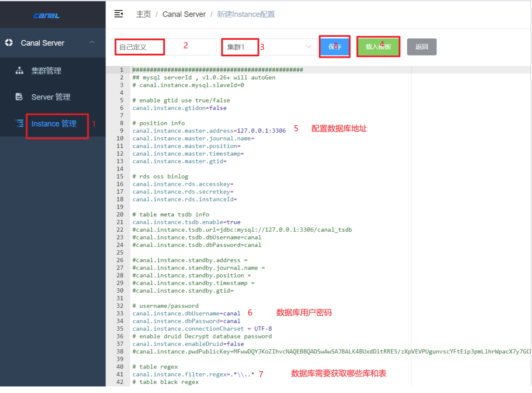532x393 pixels.
Task: Click line 18 rds.instanceId=
Action: pyautogui.click(x=185, y=199)
